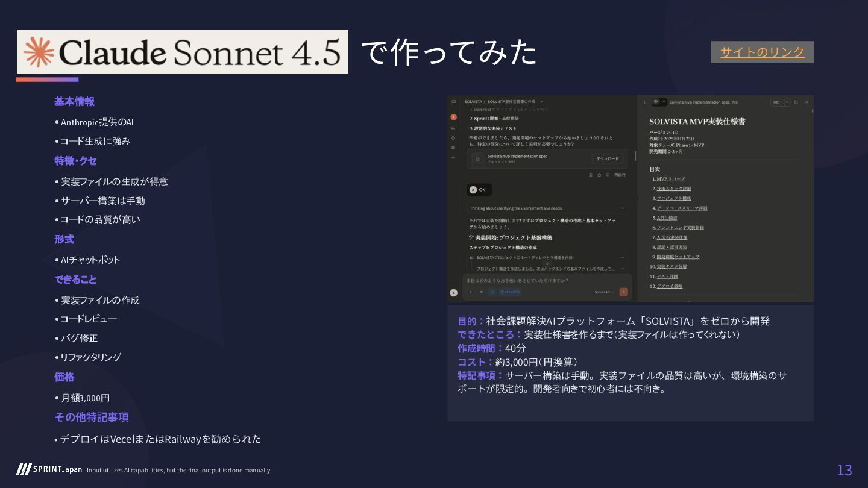This screenshot has height=488, width=868.
Task: Click the OK user message bubble
Action: point(479,190)
